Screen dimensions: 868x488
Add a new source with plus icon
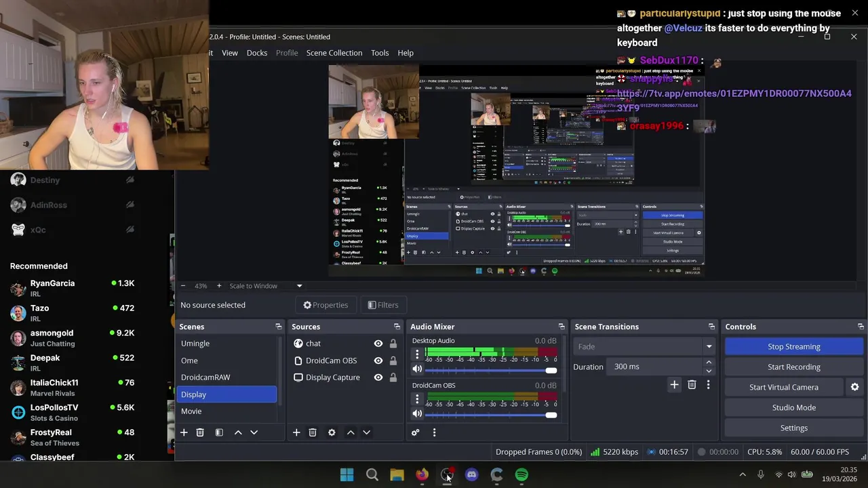[x=296, y=432]
